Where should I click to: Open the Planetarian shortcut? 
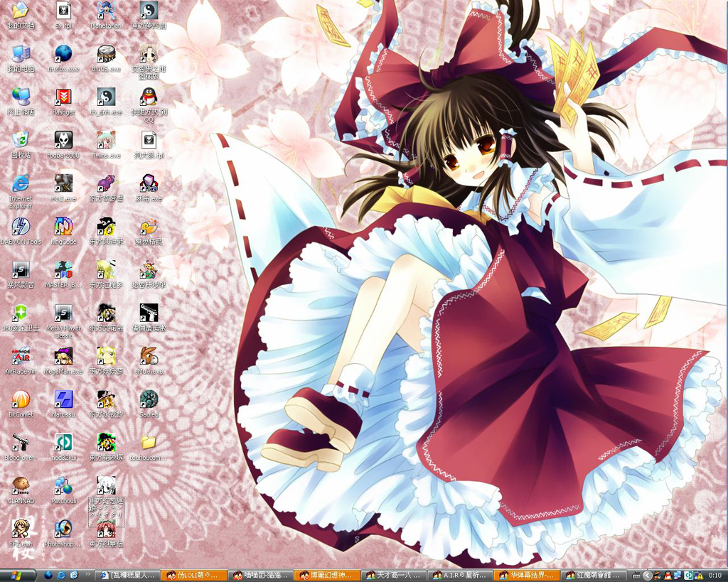[106, 16]
